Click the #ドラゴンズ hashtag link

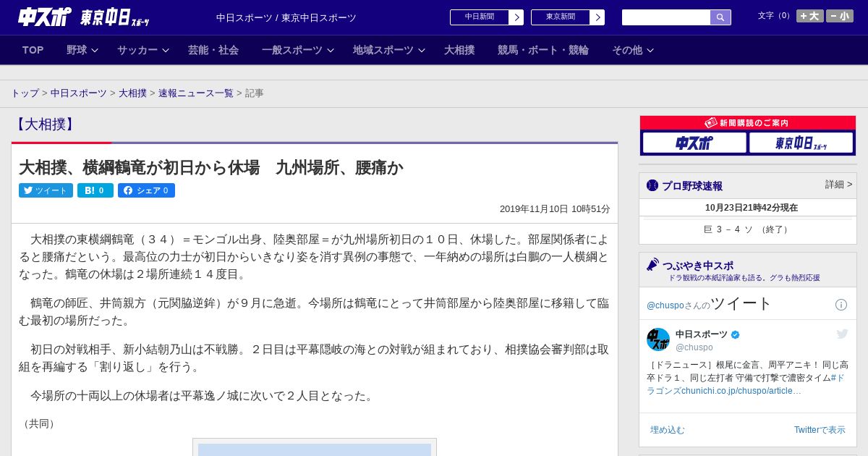coord(746,384)
